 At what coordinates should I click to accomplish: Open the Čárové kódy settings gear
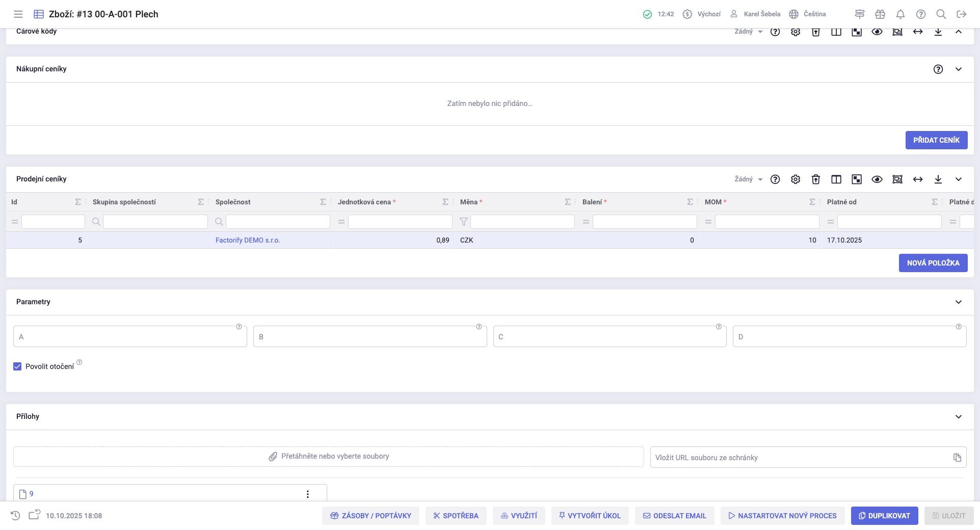796,32
